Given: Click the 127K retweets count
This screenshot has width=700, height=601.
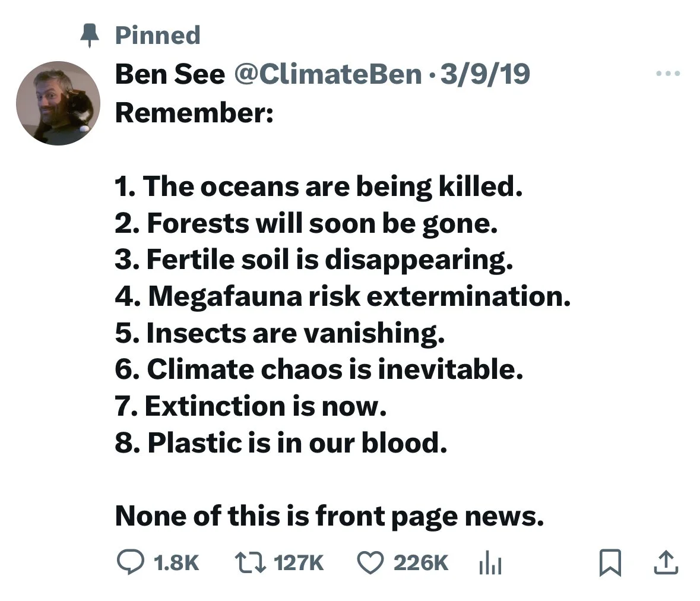Looking at the screenshot, I should click(x=300, y=562).
